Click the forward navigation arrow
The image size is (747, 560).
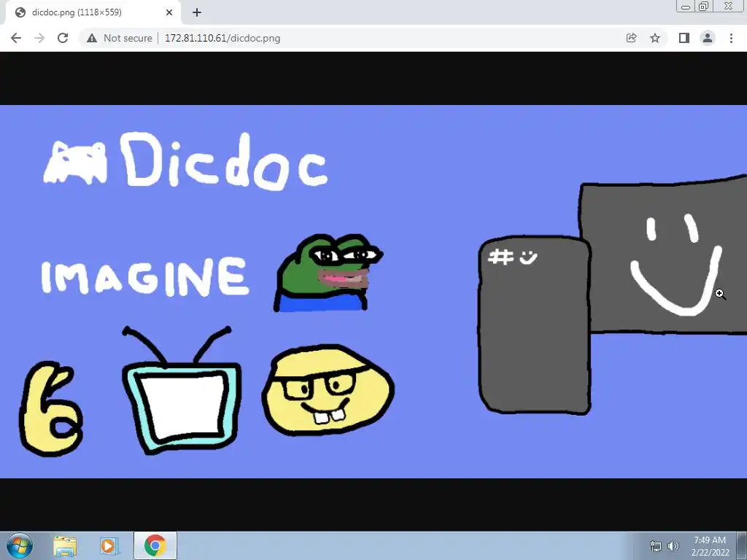39,38
